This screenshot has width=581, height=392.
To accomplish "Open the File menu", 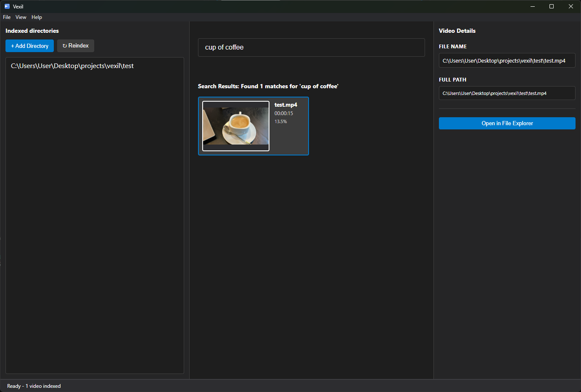I will 7,17.
